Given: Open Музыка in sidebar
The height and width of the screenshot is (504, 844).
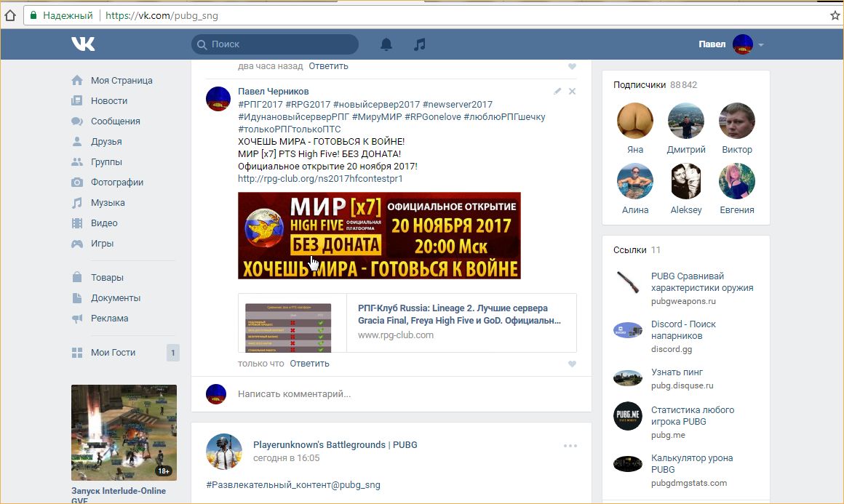Looking at the screenshot, I should (x=108, y=203).
